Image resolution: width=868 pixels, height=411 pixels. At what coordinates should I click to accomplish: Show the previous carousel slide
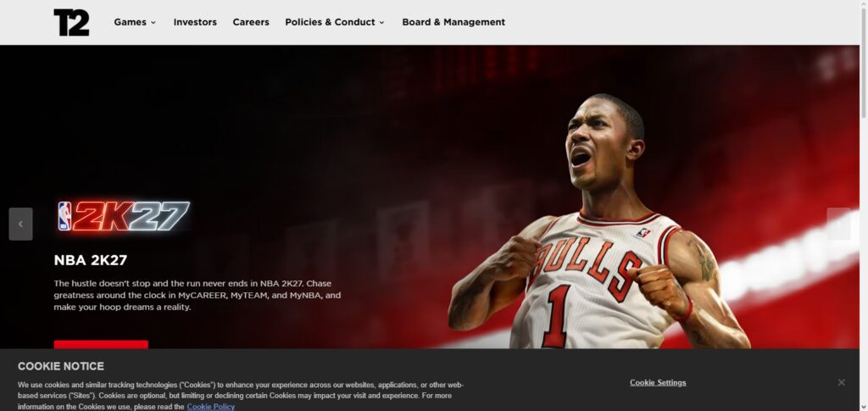pyautogui.click(x=20, y=224)
